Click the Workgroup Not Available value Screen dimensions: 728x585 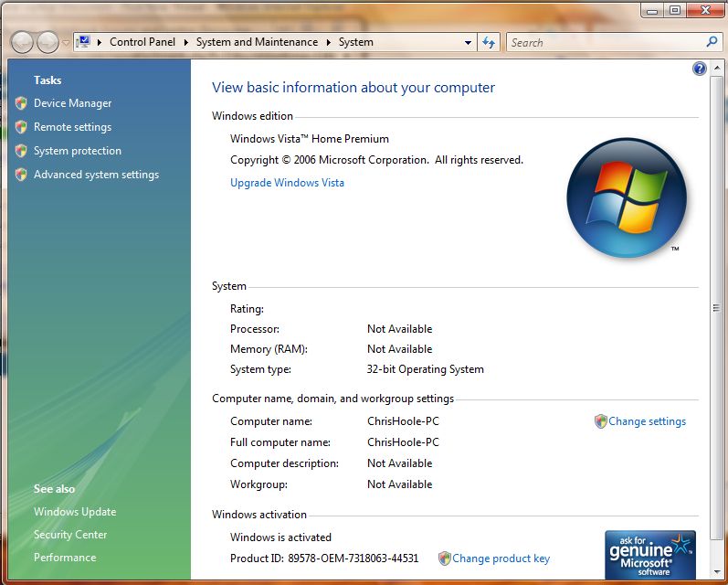[x=399, y=484]
